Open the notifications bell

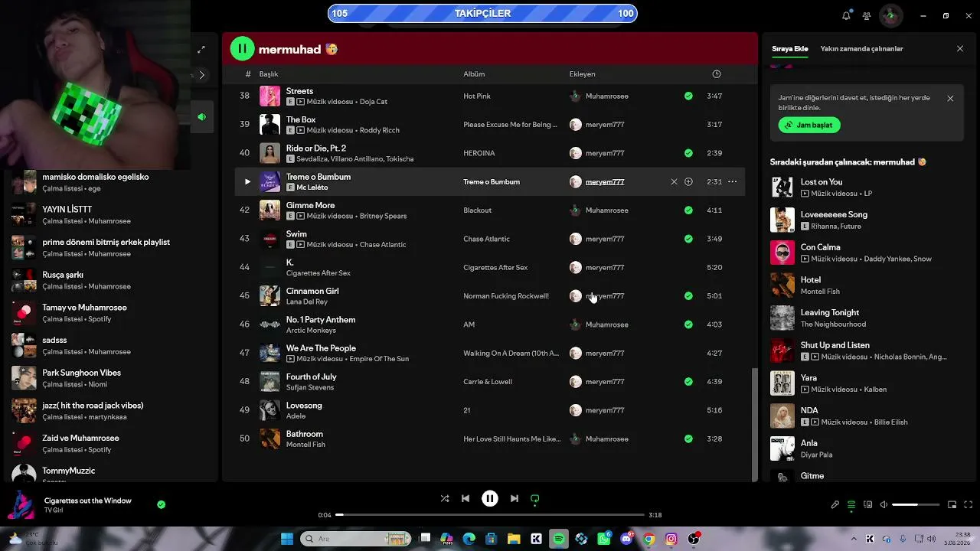pos(846,15)
